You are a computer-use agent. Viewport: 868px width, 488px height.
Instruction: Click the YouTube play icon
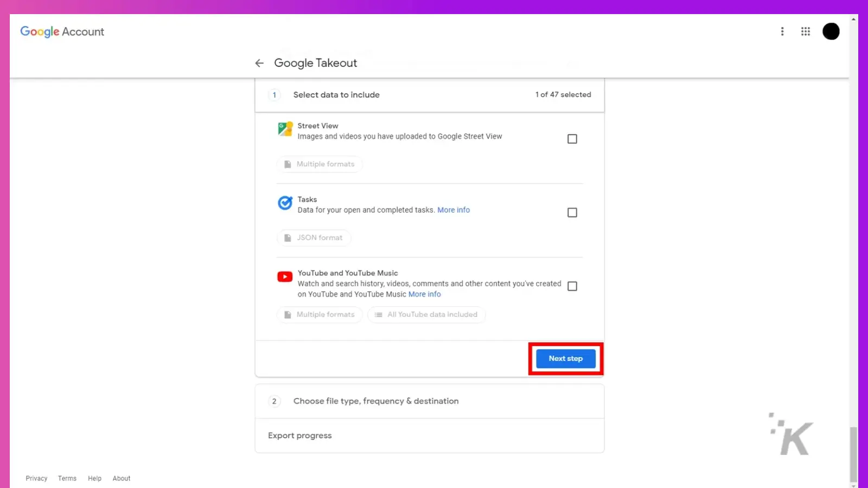point(285,277)
